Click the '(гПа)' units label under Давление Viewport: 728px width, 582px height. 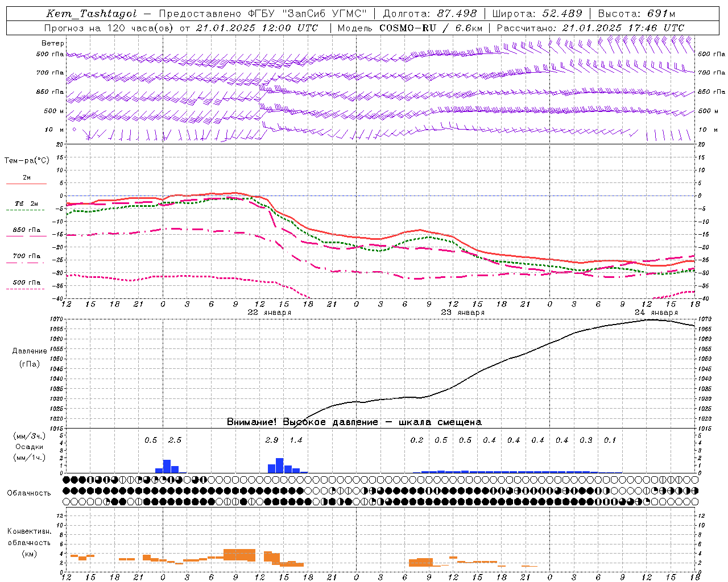coord(30,364)
